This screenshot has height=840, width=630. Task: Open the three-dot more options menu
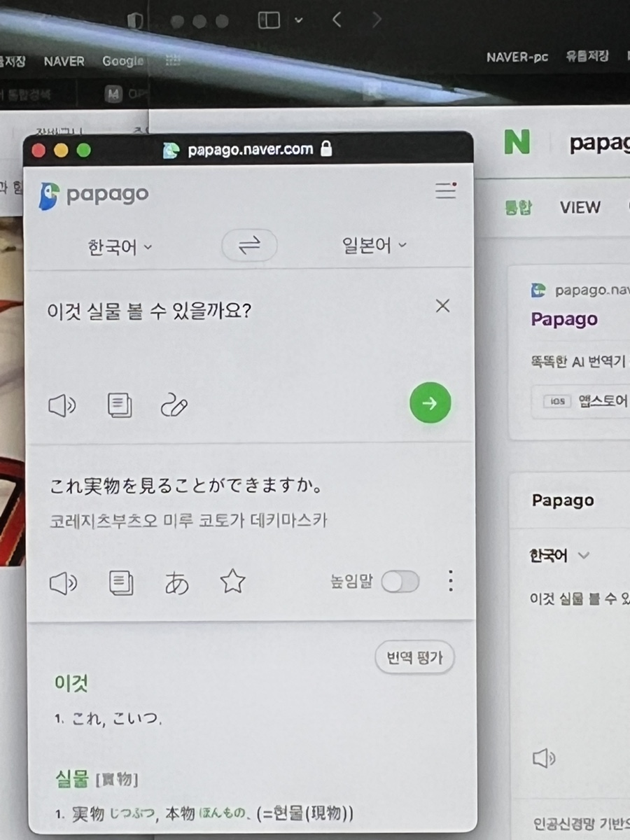coord(451,580)
